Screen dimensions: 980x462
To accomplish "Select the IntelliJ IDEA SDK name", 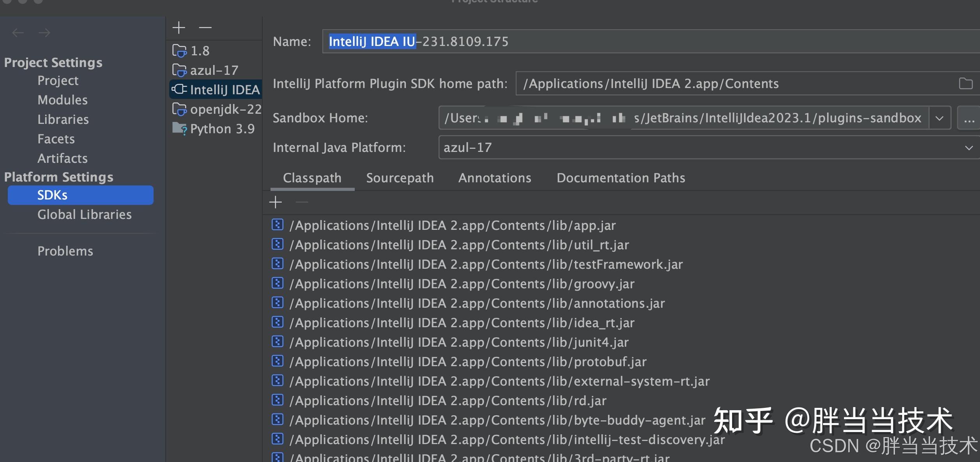I will (225, 90).
